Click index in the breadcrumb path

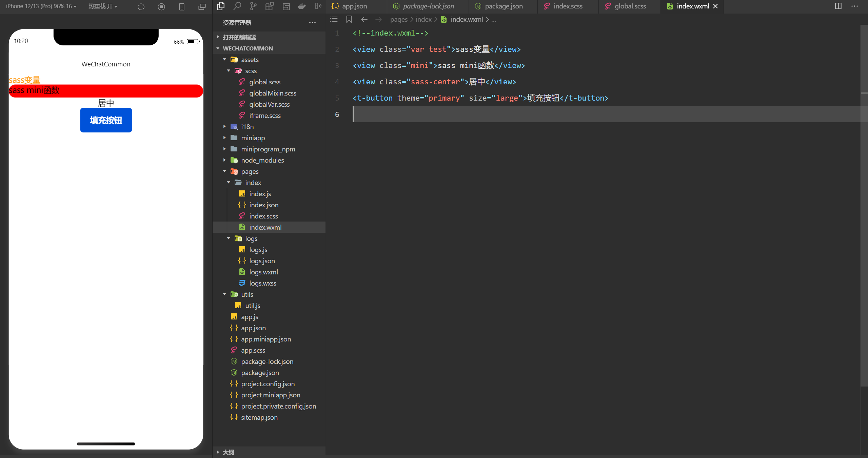423,19
